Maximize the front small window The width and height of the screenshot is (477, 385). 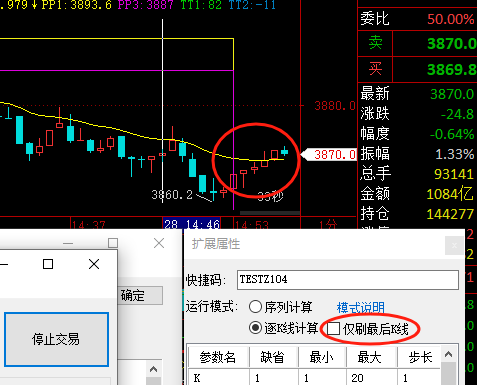click(48, 264)
